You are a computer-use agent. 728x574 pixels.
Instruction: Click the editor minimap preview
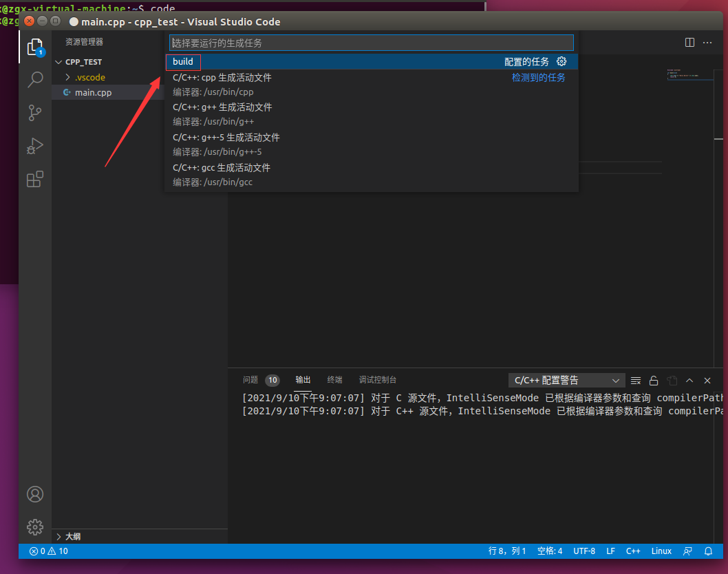pyautogui.click(x=689, y=74)
